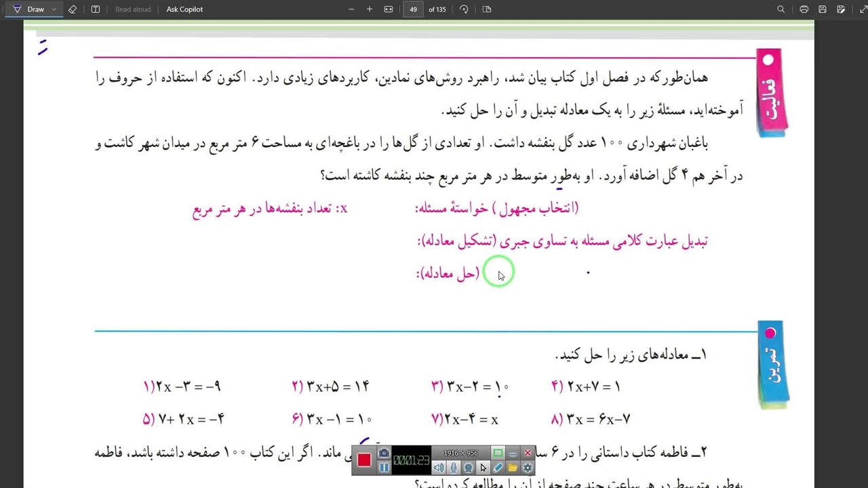Activate the Draw tool
Viewport: 868px width, 488px height.
tap(29, 9)
